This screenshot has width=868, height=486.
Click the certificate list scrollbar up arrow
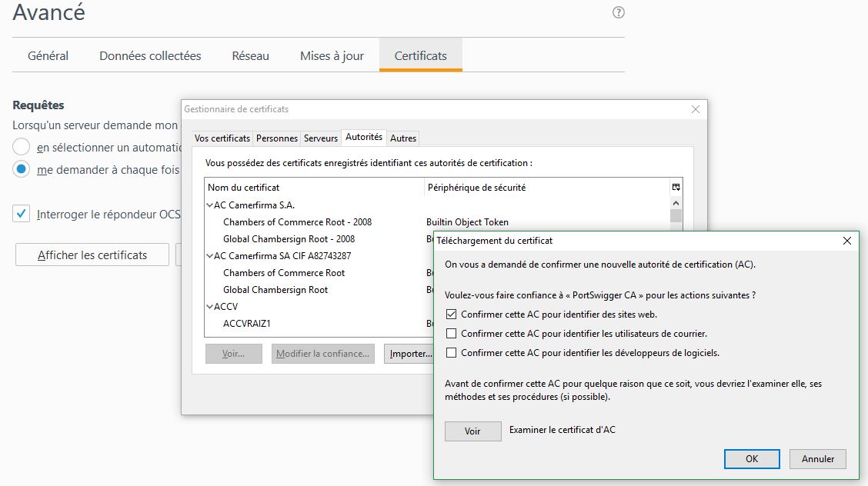click(676, 201)
